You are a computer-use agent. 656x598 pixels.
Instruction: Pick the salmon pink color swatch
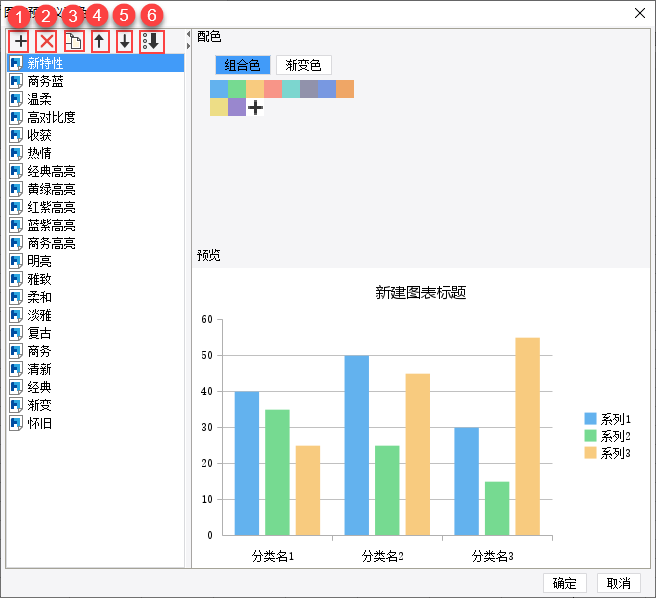273,89
